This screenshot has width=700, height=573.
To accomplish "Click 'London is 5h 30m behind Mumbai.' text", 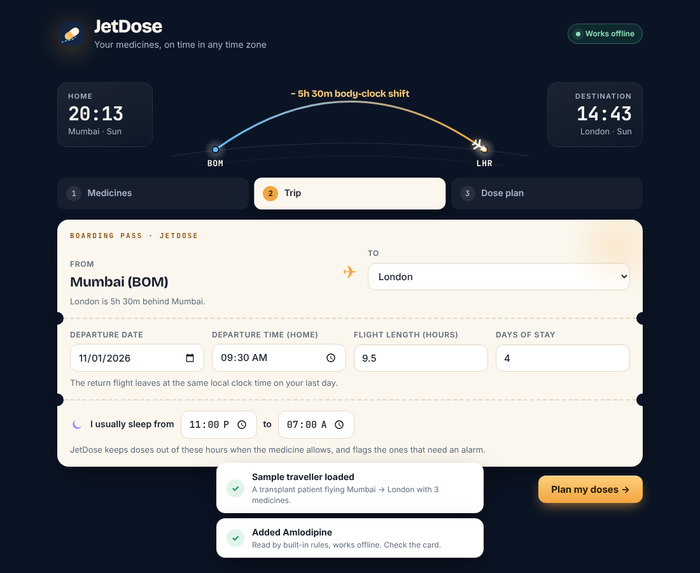I will [138, 302].
